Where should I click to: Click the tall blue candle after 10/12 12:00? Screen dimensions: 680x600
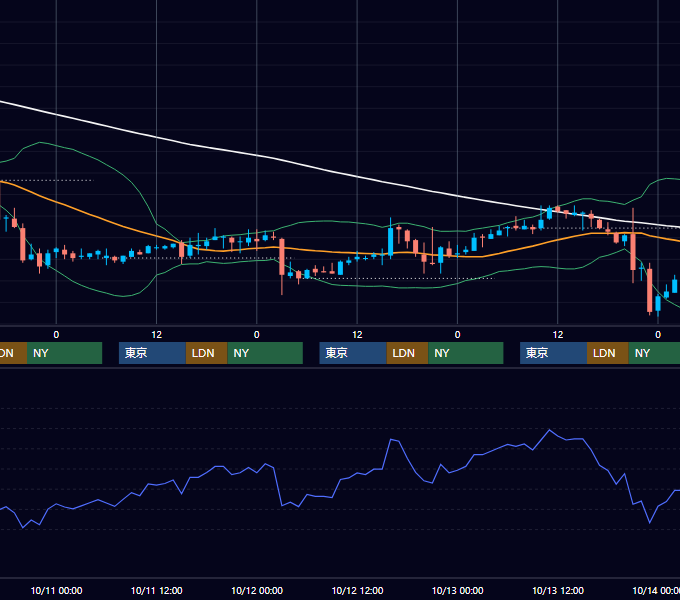point(390,241)
